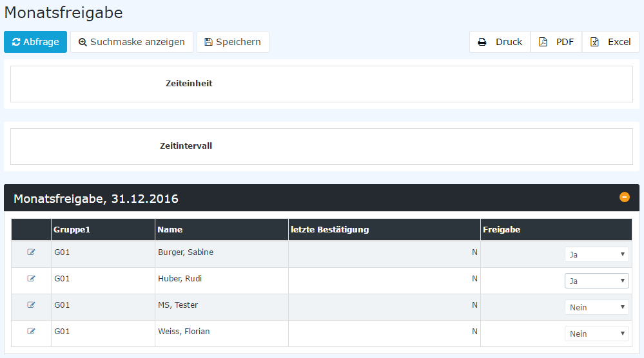
Task: Open the Freigabe dropdown for MS, Tester
Action: [596, 307]
